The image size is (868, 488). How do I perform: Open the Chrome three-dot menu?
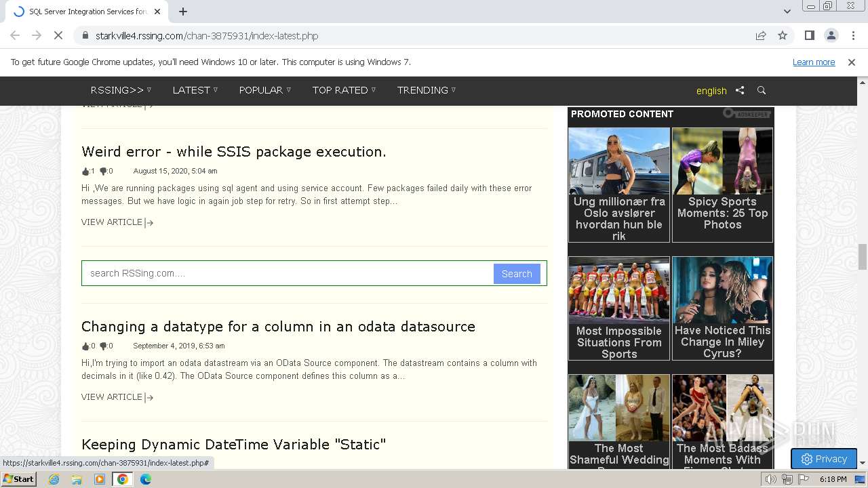pyautogui.click(x=852, y=36)
